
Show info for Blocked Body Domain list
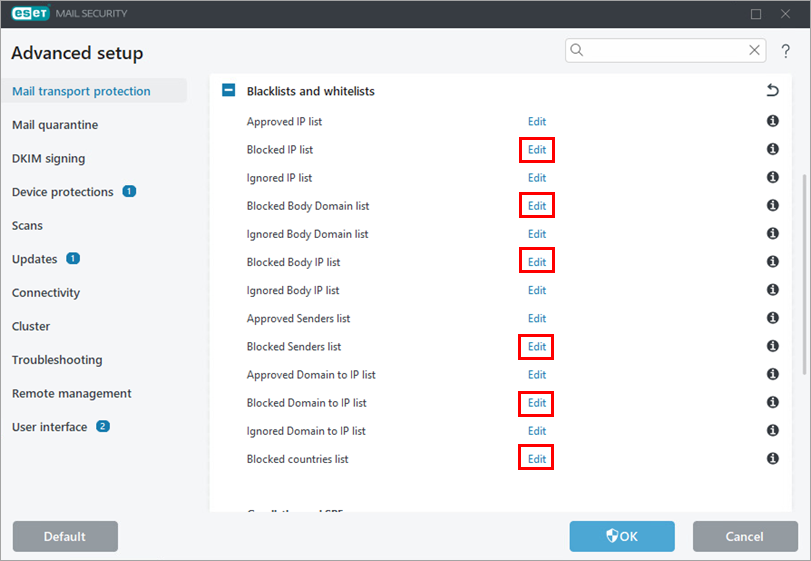(x=772, y=205)
